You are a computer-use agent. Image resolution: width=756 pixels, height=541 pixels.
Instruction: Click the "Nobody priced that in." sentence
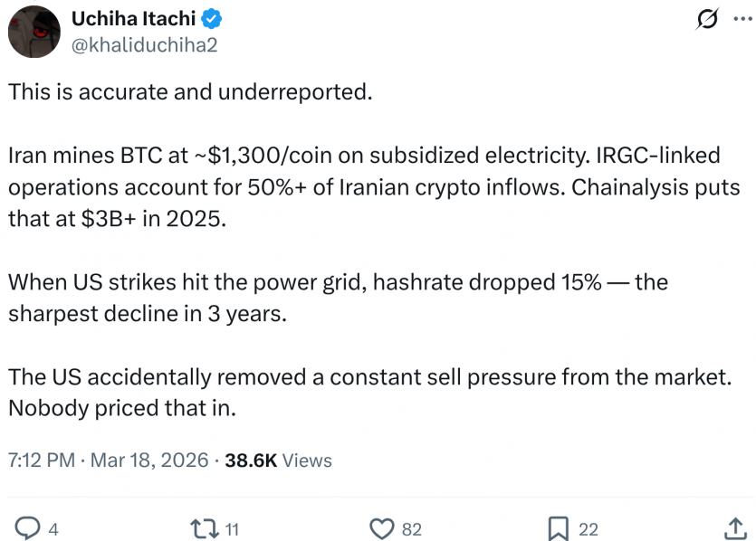point(122,407)
